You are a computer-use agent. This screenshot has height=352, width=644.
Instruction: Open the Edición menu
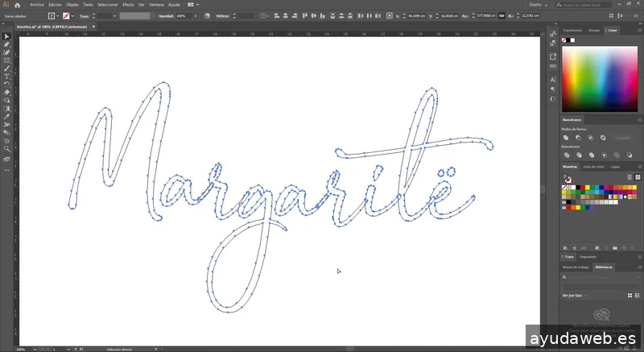(55, 5)
